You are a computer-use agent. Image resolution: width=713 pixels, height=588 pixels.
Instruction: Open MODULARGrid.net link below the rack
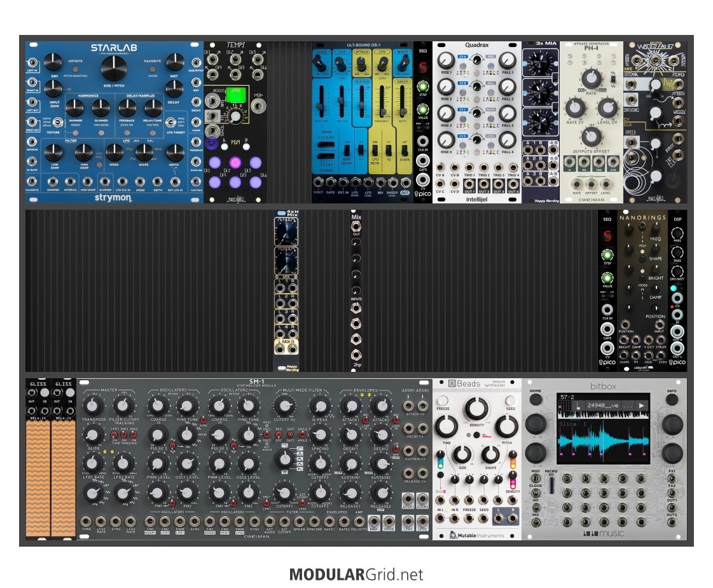click(356, 575)
